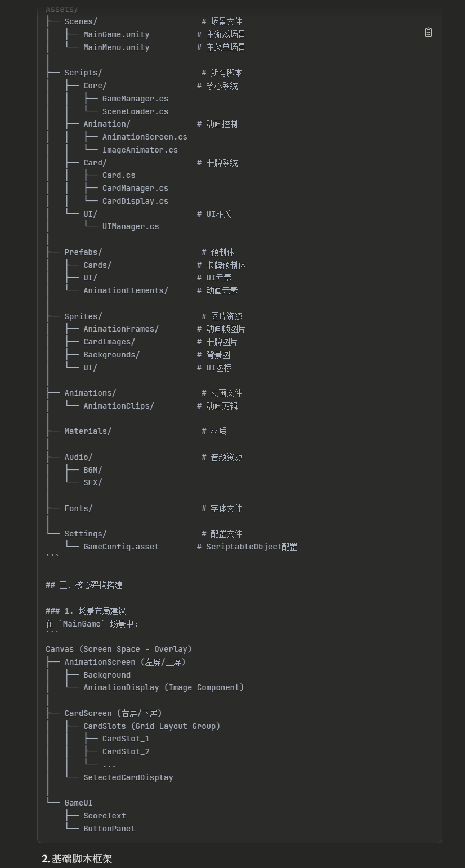Image resolution: width=465 pixels, height=868 pixels.
Task: Click the "三、核心架构搭建" heading line
Action: pyautogui.click(x=90, y=585)
